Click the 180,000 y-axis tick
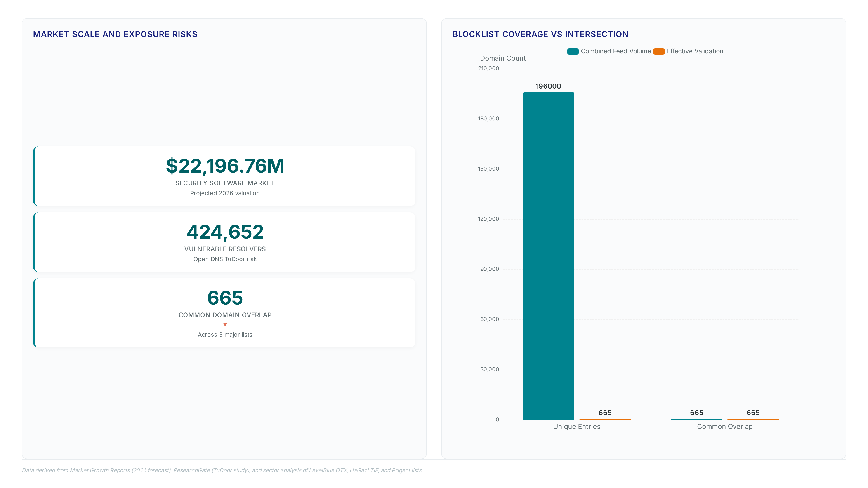Viewport: 868px width, 488px height. click(x=488, y=119)
